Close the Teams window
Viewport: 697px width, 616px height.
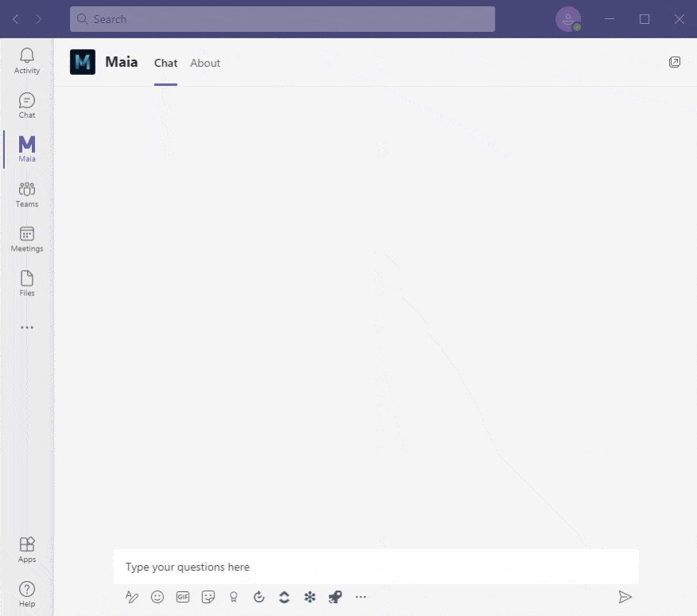[x=679, y=19]
